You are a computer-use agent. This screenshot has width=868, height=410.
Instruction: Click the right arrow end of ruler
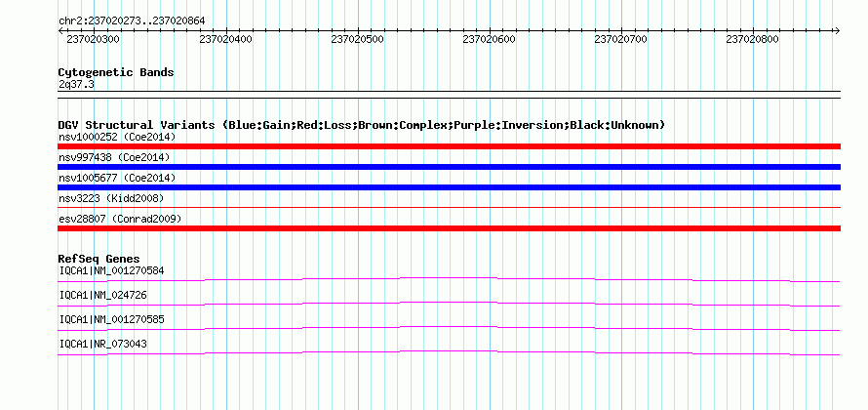coord(838,30)
